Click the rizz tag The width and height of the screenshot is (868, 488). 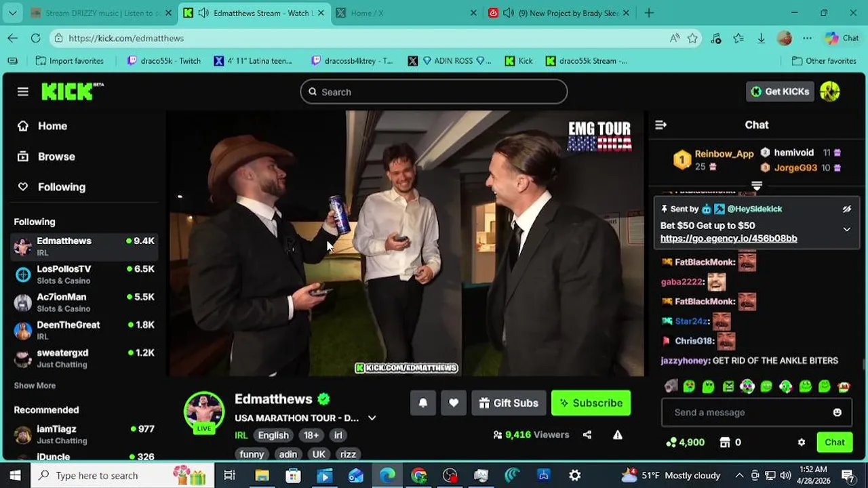click(x=348, y=454)
